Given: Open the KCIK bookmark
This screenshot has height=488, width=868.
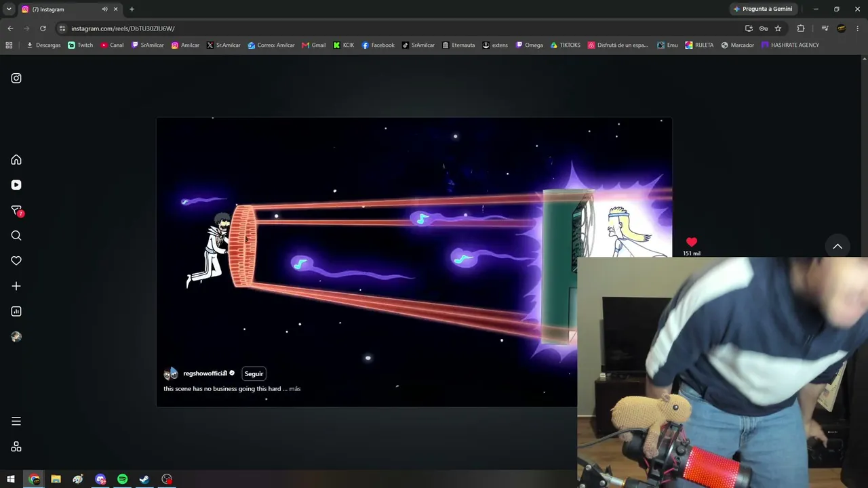Looking at the screenshot, I should point(343,45).
